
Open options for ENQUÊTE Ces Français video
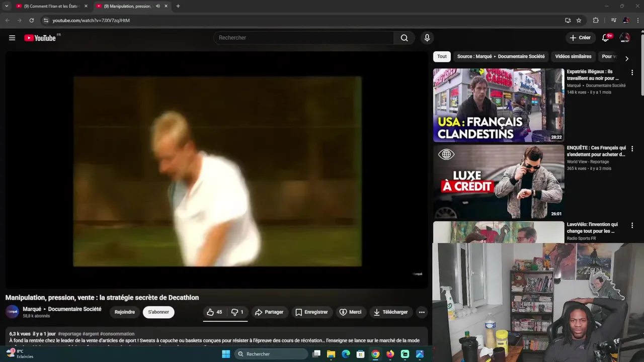click(632, 149)
